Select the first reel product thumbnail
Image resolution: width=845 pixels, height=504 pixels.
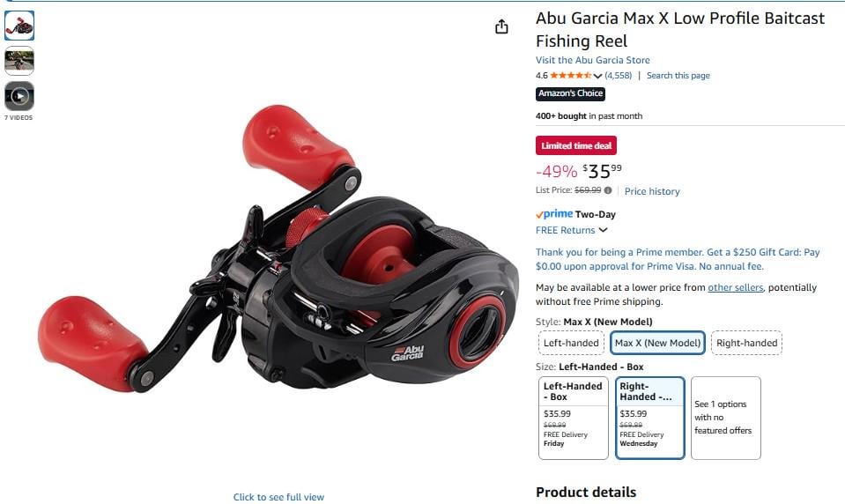pos(19,26)
